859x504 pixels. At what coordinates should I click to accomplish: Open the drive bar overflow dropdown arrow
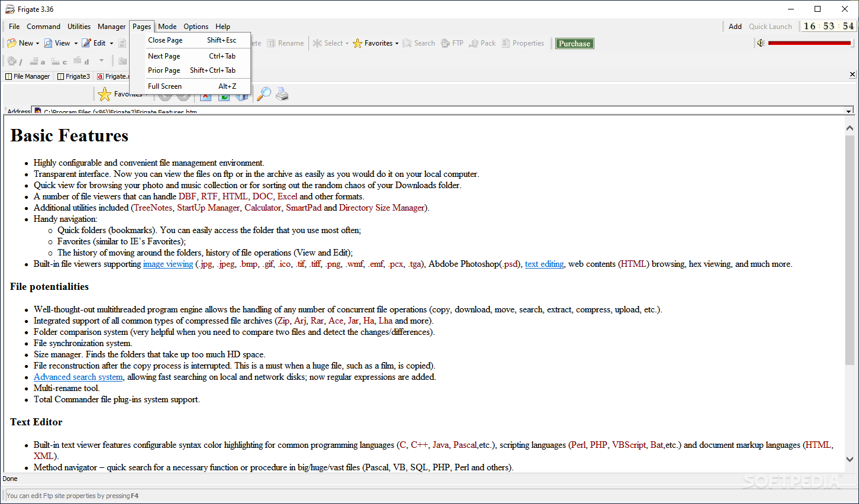pos(101,60)
